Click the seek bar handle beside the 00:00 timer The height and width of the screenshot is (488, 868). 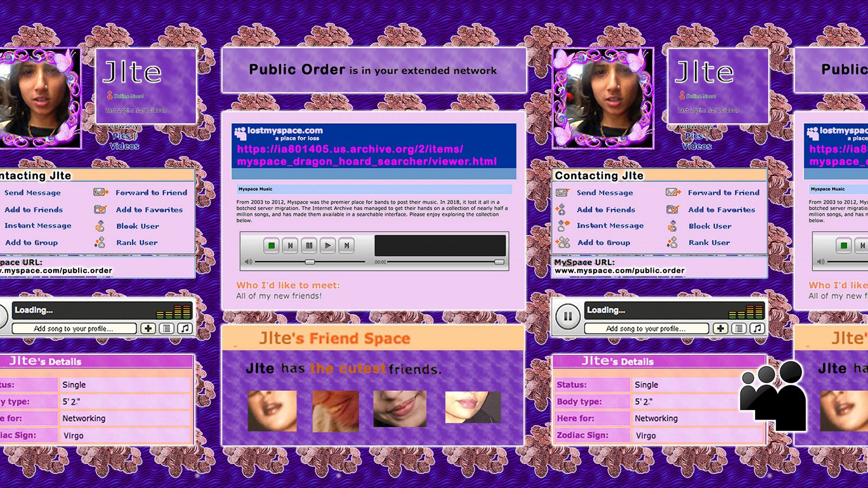pos(499,262)
